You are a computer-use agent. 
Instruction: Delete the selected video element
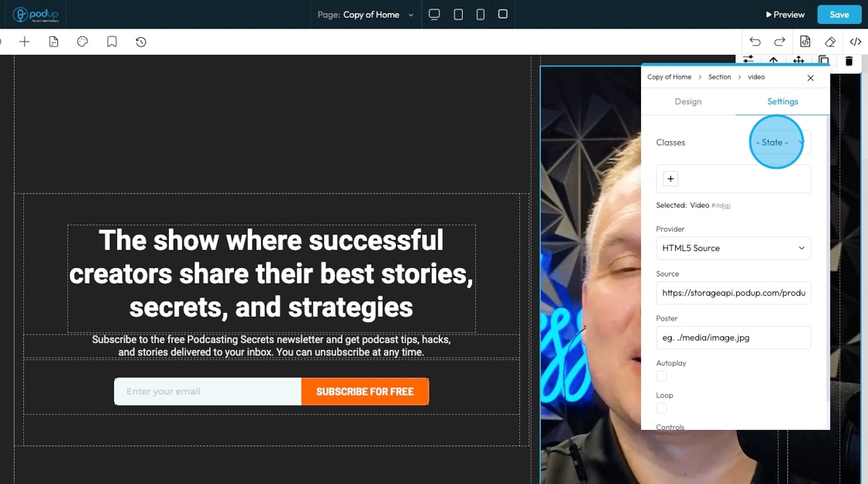pos(849,60)
